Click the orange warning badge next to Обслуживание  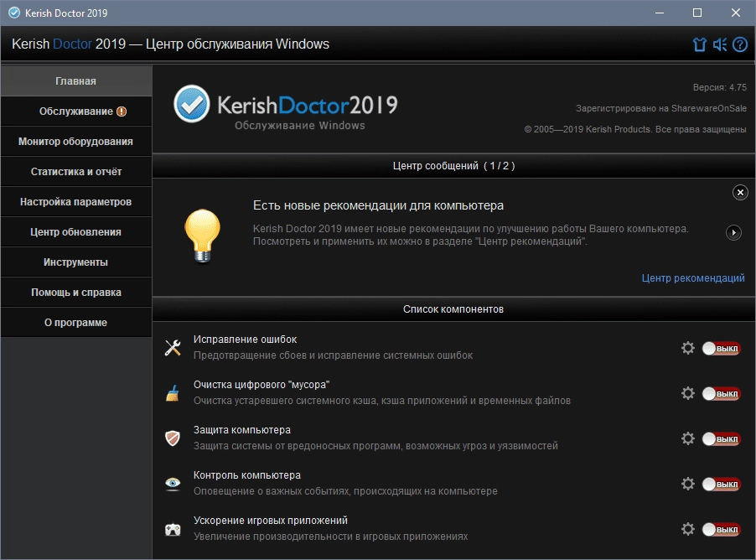pyautogui.click(x=122, y=111)
